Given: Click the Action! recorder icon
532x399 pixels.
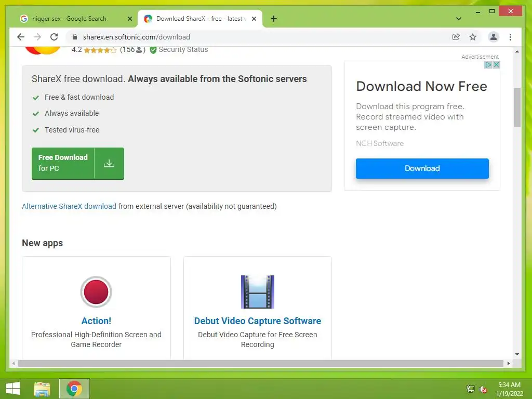Looking at the screenshot, I should pyautogui.click(x=96, y=292).
